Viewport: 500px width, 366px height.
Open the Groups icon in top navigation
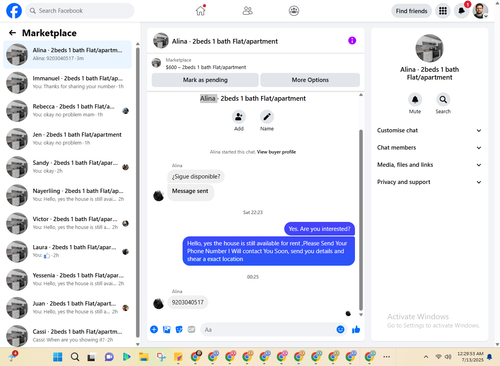[294, 11]
